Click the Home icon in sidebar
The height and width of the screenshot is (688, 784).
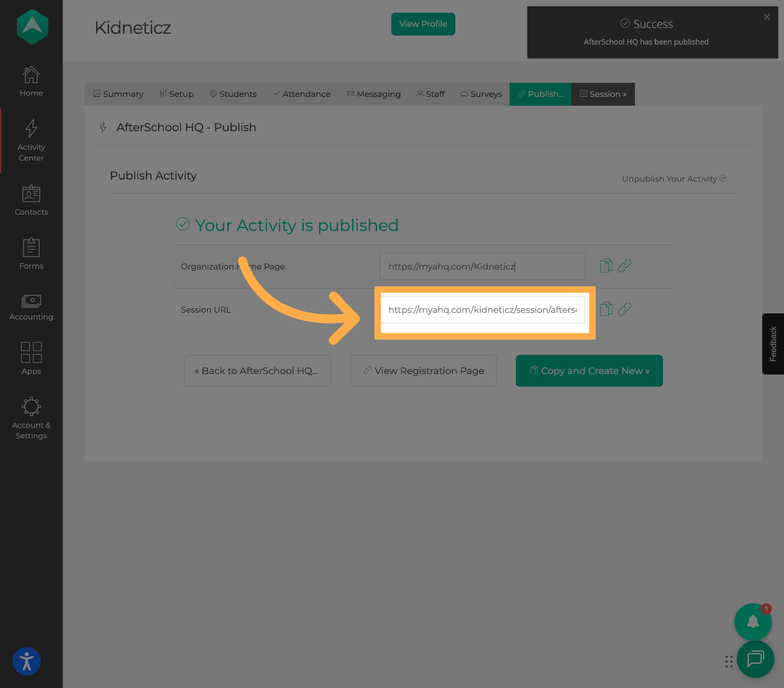(x=31, y=82)
